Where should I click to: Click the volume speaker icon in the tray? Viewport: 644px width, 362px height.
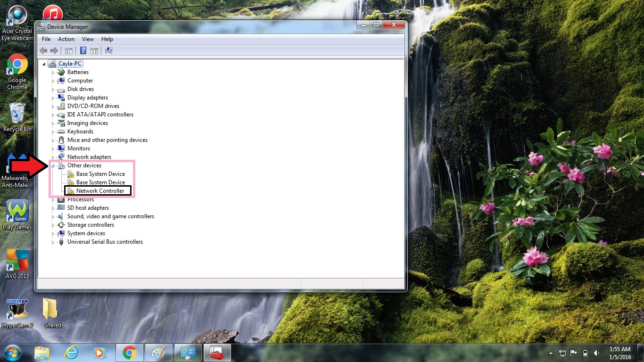[597, 353]
